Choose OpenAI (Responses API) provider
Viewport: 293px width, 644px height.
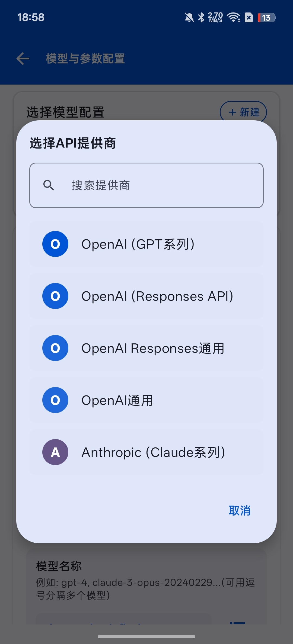[x=146, y=296]
